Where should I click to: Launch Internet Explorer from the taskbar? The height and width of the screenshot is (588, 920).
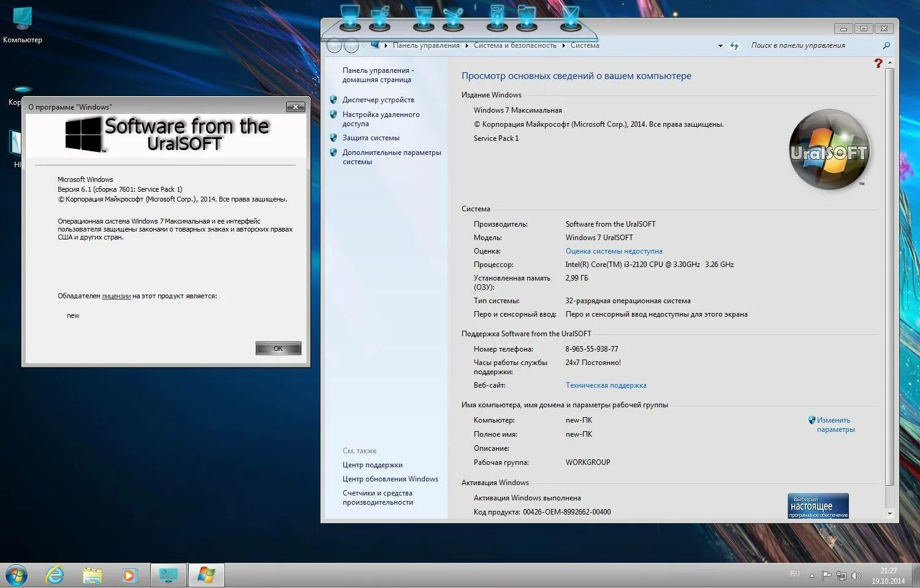55,575
